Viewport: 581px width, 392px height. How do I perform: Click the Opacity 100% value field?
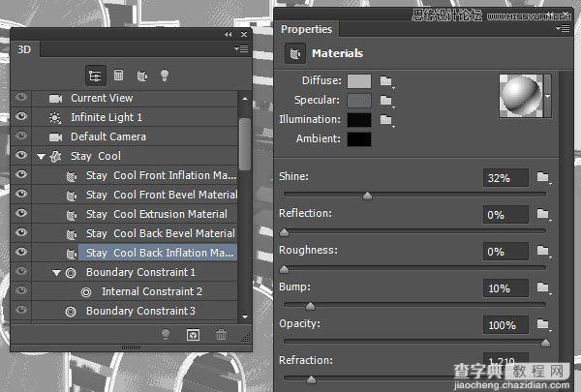pyautogui.click(x=505, y=325)
